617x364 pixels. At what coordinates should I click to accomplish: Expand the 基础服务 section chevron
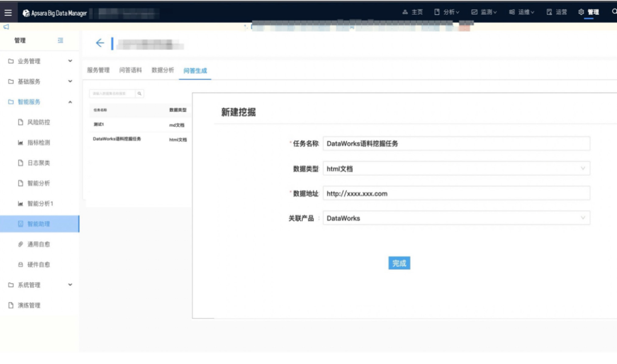tap(70, 82)
